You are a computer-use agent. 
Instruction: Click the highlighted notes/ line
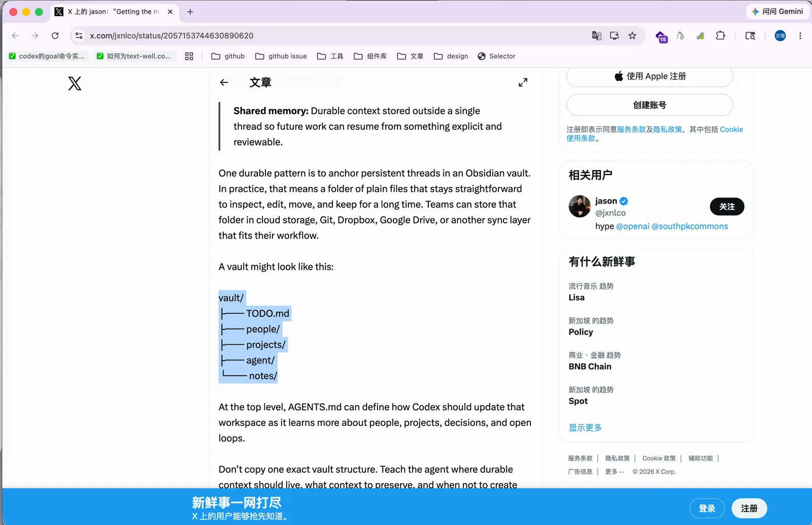click(248, 376)
